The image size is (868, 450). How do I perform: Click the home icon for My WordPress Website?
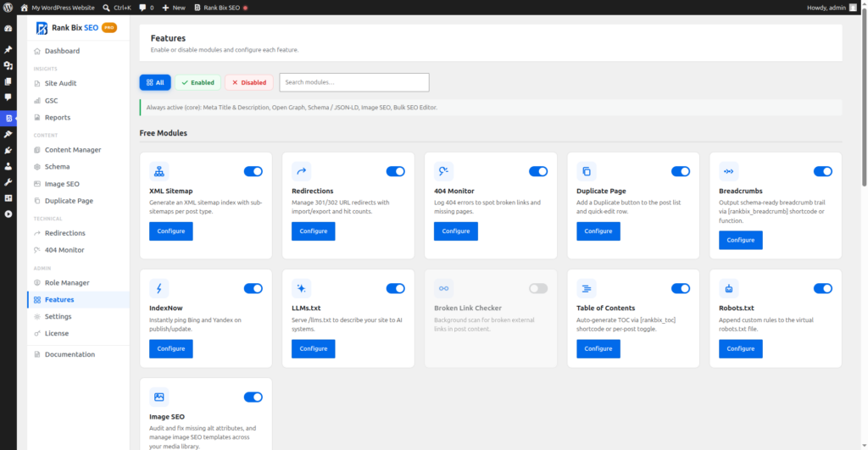[x=25, y=8]
